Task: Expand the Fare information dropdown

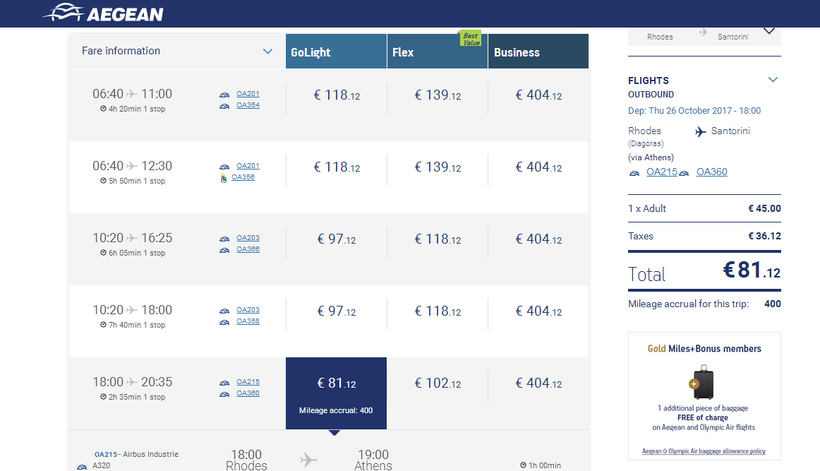Action: 267,51
